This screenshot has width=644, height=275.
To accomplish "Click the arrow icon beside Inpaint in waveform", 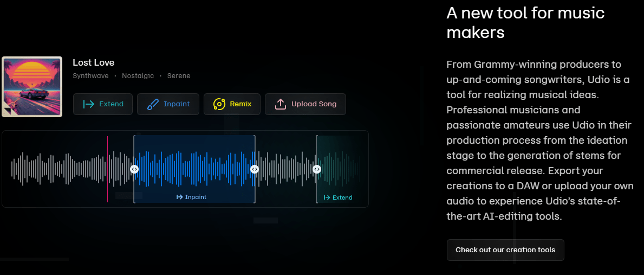I will (179, 197).
